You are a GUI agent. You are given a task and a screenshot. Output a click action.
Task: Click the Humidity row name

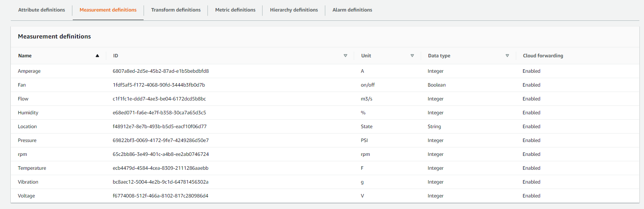(x=28, y=113)
